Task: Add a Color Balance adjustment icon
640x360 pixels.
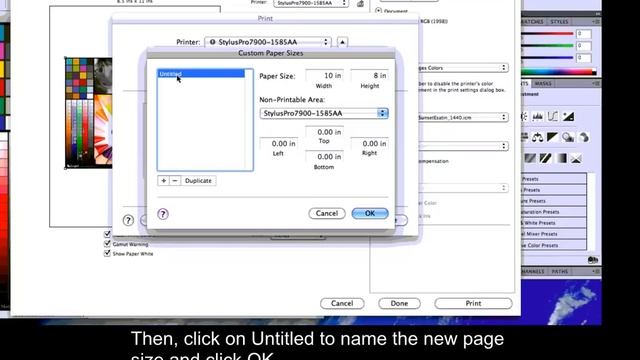Action: pyautogui.click(x=538, y=138)
